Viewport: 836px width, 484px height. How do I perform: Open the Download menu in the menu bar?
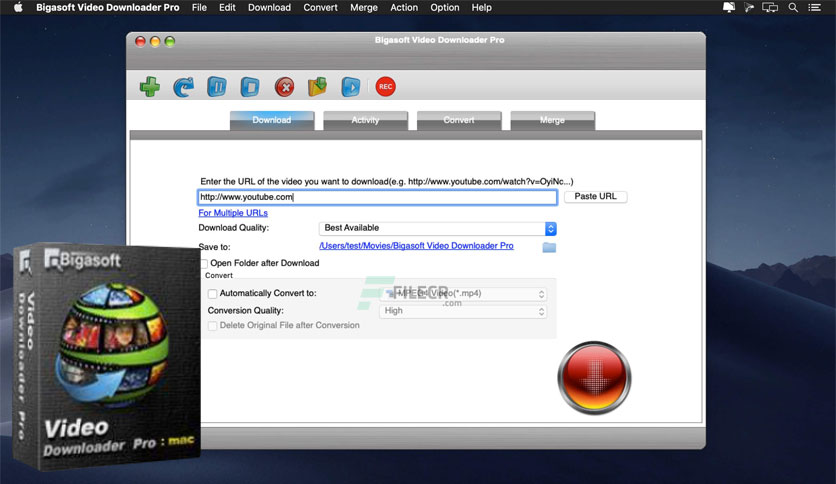tap(269, 7)
